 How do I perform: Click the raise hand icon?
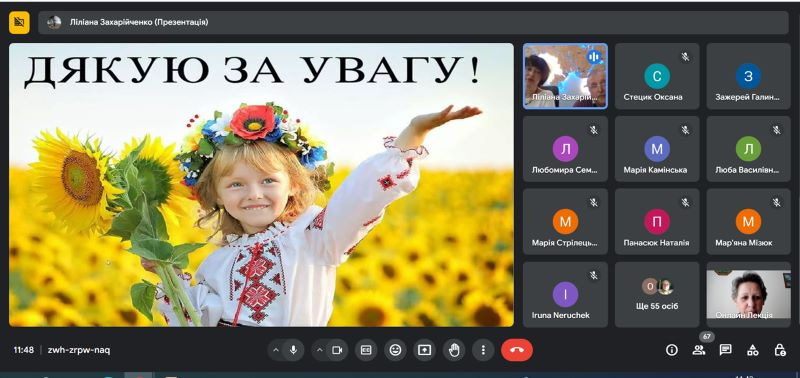click(x=454, y=350)
